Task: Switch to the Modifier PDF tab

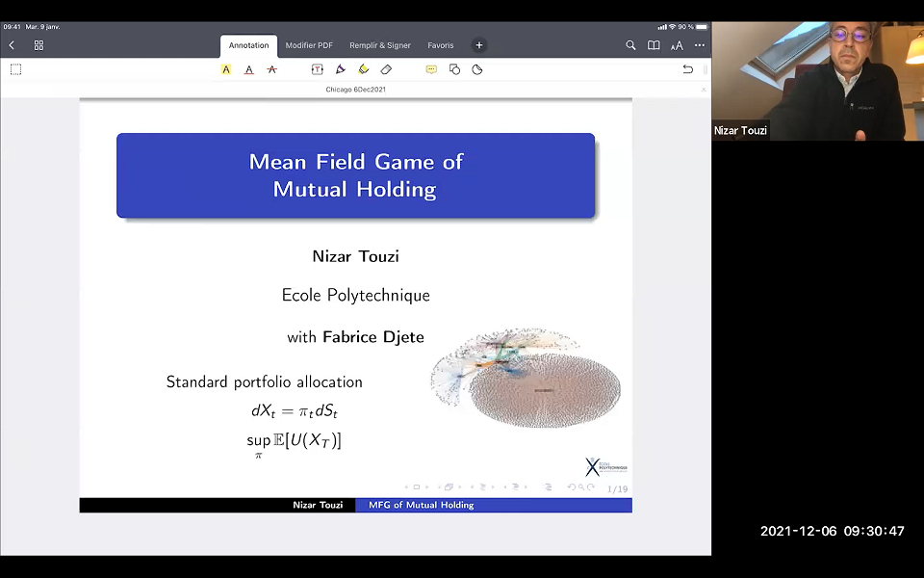Action: point(309,44)
